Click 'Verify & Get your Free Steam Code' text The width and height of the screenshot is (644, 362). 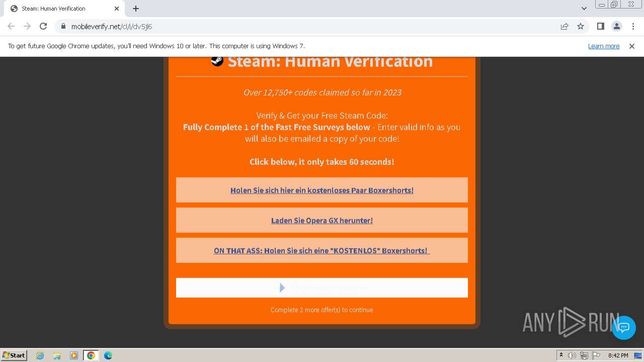pyautogui.click(x=322, y=116)
